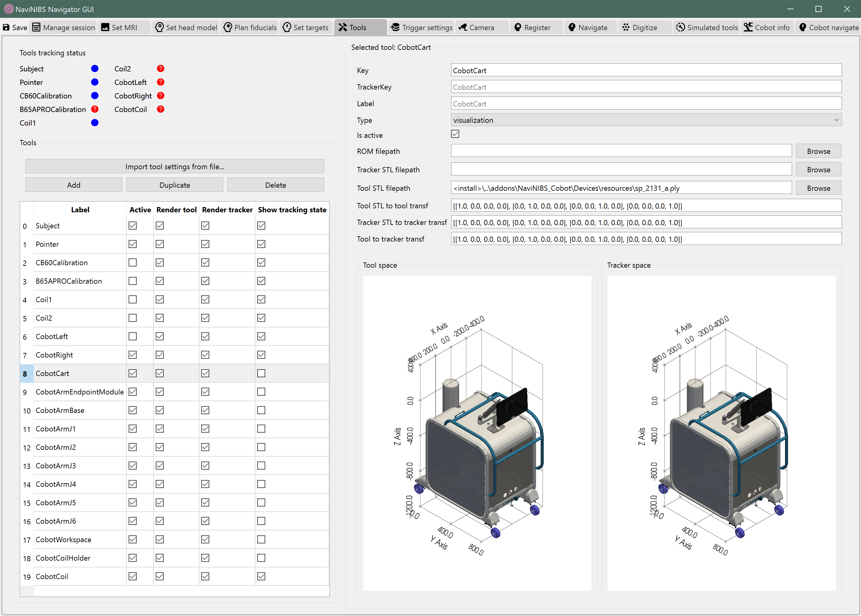Click CobotRight red question-mark status icon
861x616 pixels.
(x=160, y=96)
